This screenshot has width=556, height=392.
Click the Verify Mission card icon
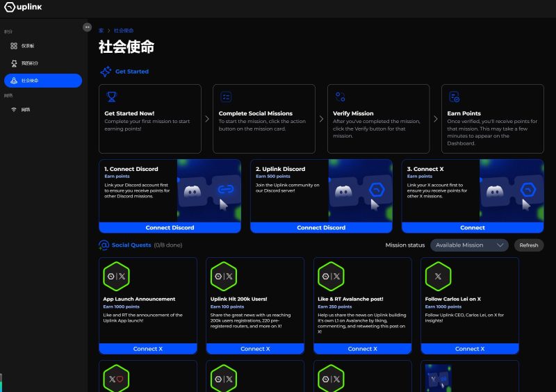tap(340, 97)
